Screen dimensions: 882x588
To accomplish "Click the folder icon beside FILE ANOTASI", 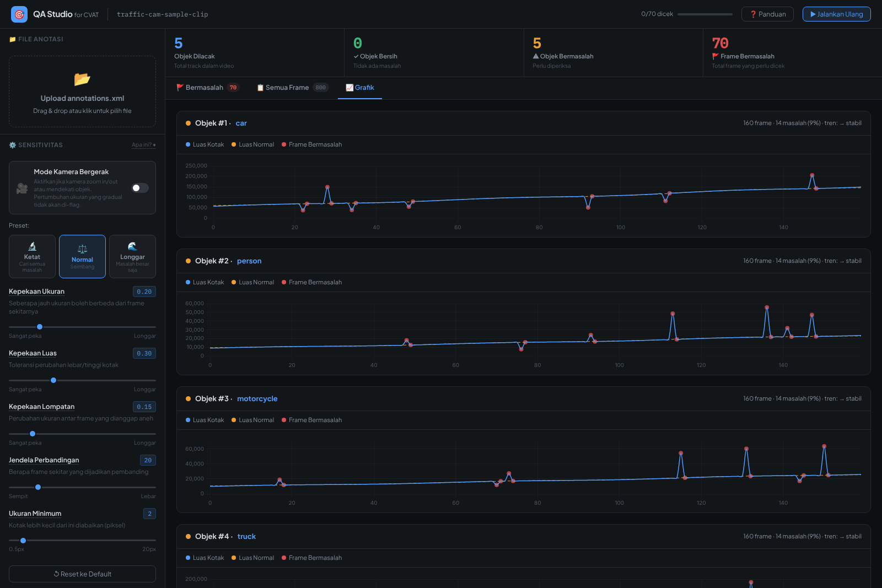I will [x=13, y=39].
